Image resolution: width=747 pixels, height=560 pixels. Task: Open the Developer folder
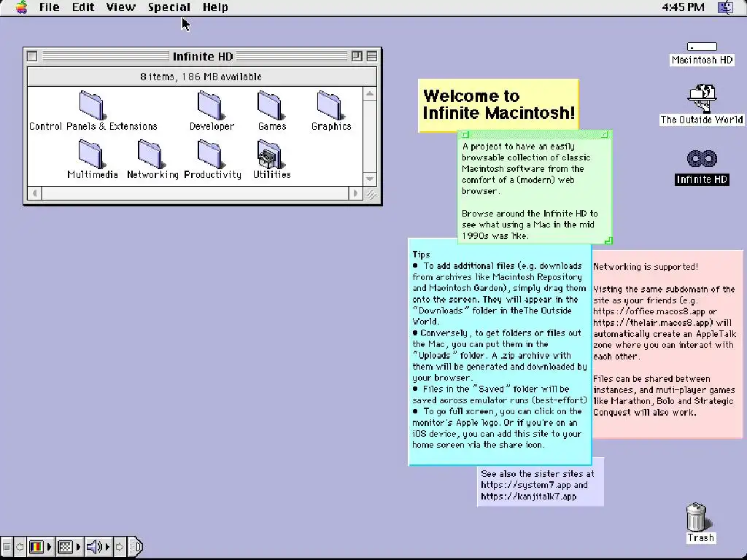(x=210, y=105)
